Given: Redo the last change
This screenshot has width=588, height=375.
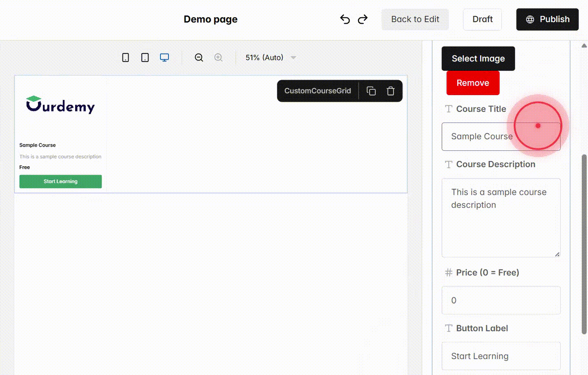Looking at the screenshot, I should pos(363,19).
